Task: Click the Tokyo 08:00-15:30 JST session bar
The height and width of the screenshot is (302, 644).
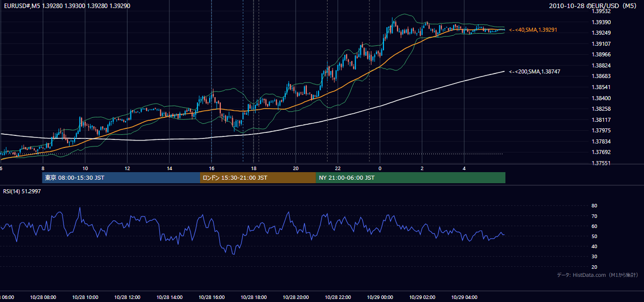Action: coord(121,178)
